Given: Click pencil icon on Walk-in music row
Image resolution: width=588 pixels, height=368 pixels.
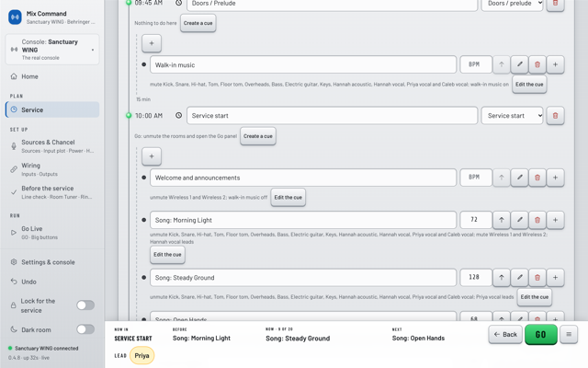Looking at the screenshot, I should point(519,64).
